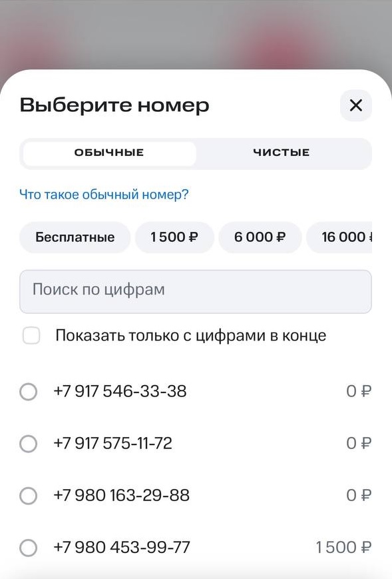The height and width of the screenshot is (579, 392).
Task: Apply the 6 000 ₽ price filter
Action: 260,237
